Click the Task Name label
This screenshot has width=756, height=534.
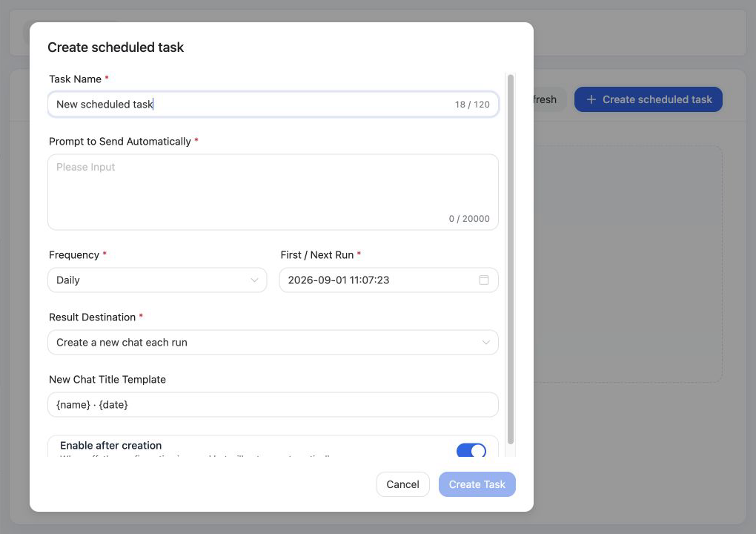click(x=75, y=79)
